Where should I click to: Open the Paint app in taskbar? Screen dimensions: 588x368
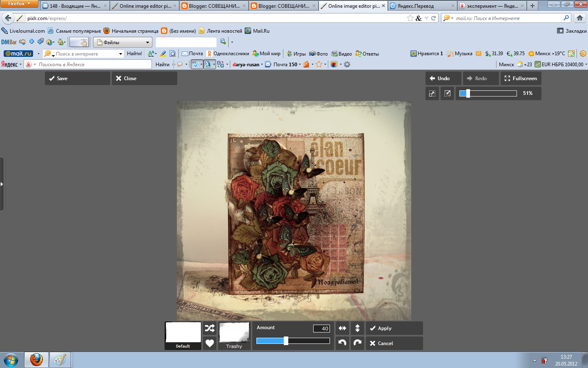coord(60,360)
